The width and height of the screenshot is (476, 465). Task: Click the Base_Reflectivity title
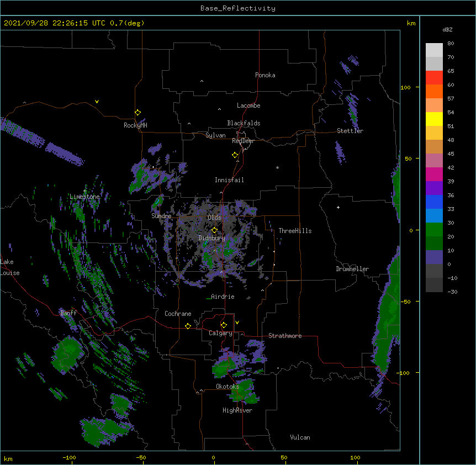pos(238,8)
